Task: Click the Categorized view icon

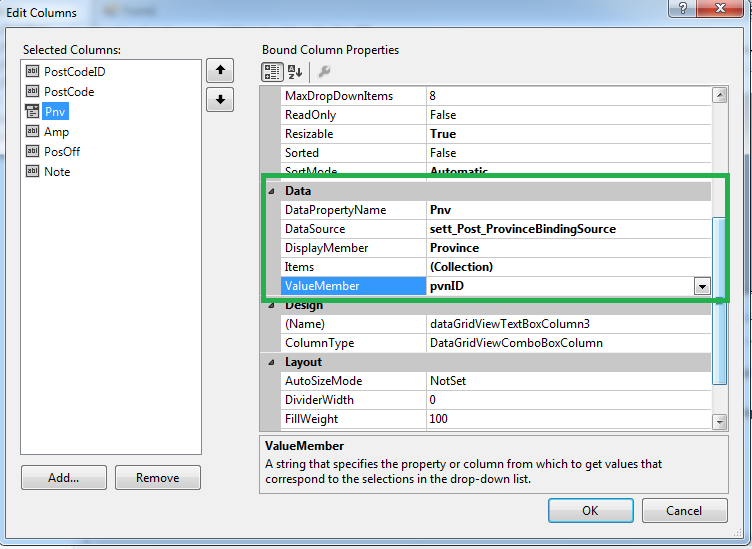Action: pos(272,72)
